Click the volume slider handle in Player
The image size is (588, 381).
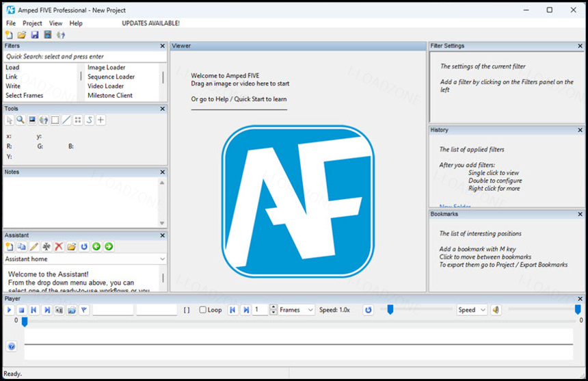click(x=578, y=309)
